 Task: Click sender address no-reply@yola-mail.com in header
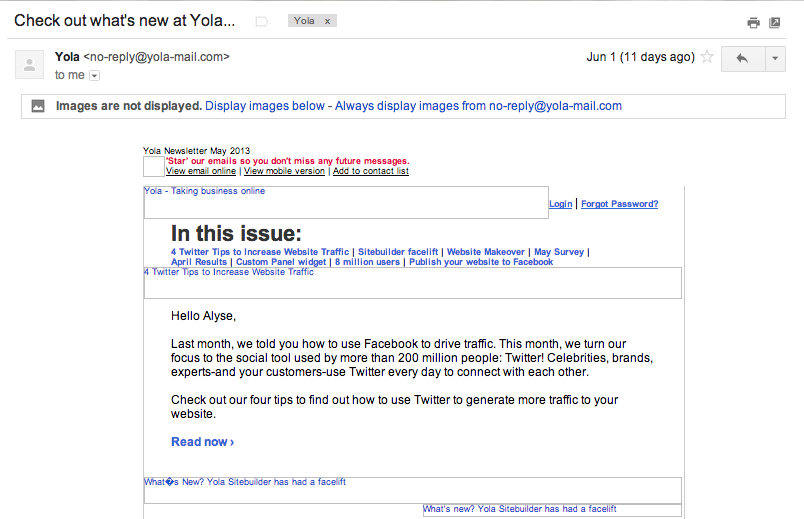(x=156, y=57)
